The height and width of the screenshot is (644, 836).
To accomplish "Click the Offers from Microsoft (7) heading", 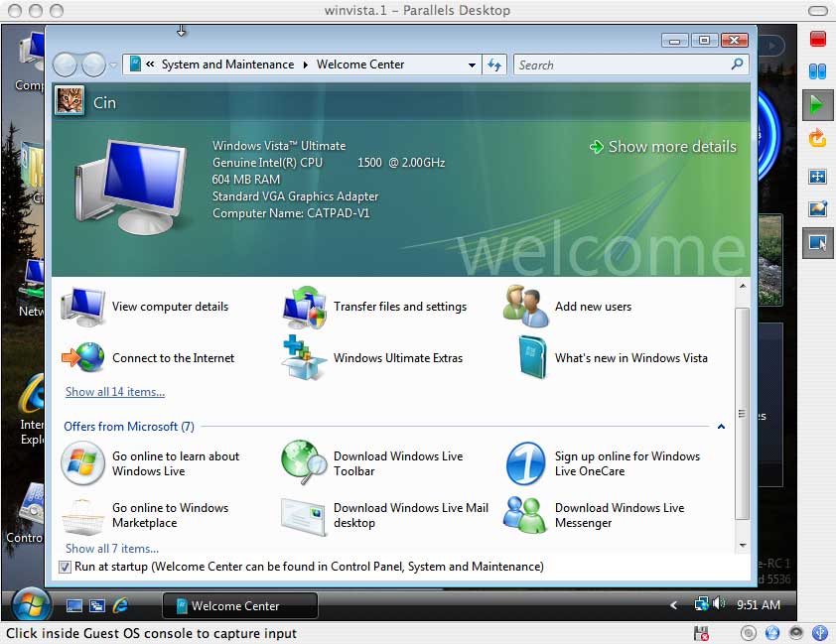I will 129,426.
